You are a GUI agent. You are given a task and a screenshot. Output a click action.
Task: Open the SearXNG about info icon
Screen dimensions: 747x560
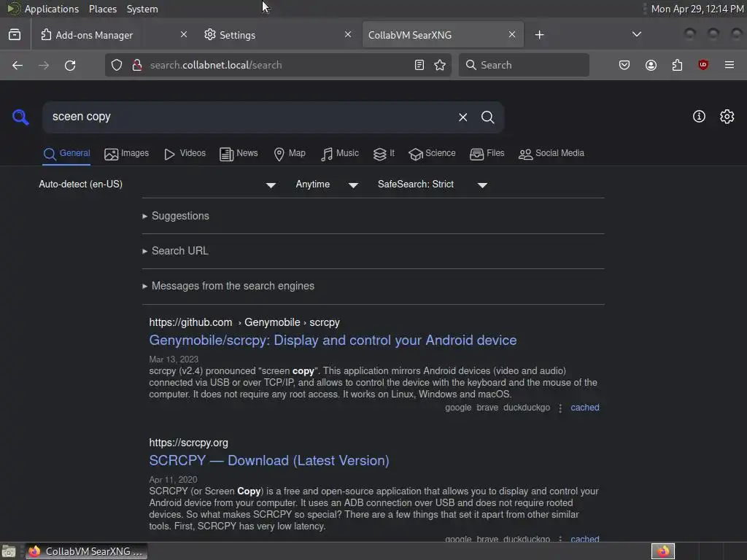click(x=699, y=117)
